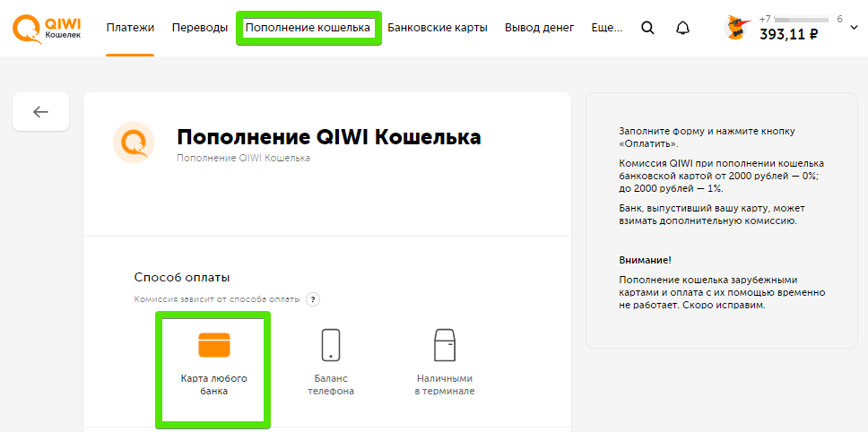Click the QIWI service logo by the heading
This screenshot has width=868, height=432.
(x=134, y=143)
